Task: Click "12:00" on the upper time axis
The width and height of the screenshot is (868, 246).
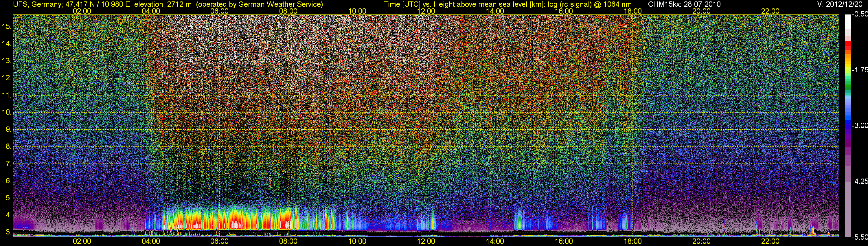Action: click(426, 11)
